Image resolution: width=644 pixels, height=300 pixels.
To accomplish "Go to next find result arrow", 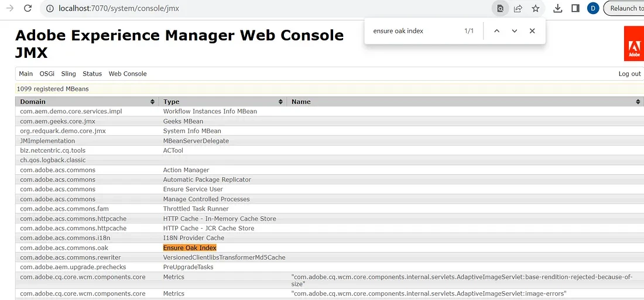I will 514,31.
